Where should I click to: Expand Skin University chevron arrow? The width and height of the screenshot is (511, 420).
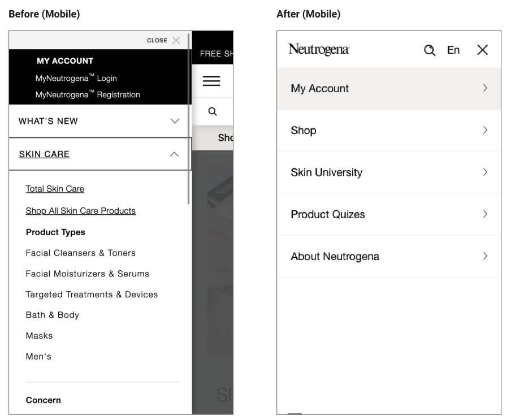(485, 172)
